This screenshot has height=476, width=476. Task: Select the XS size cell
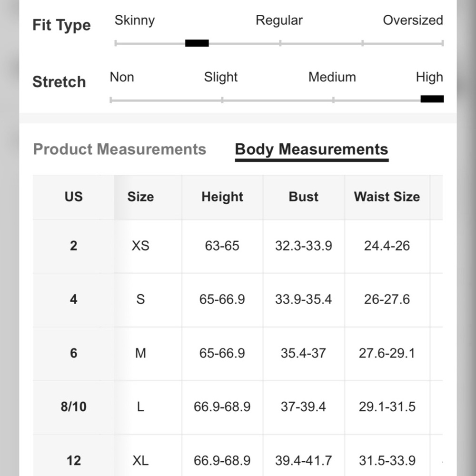[140, 246]
